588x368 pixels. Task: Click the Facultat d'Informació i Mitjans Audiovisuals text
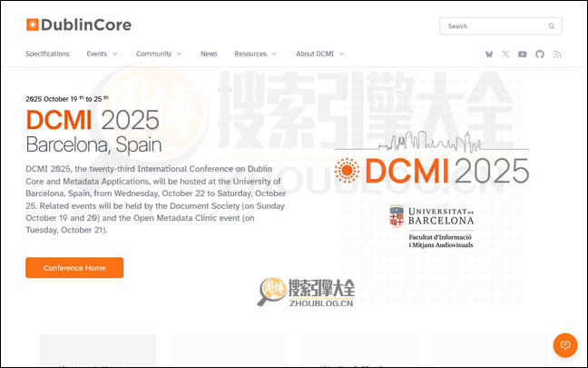click(440, 241)
